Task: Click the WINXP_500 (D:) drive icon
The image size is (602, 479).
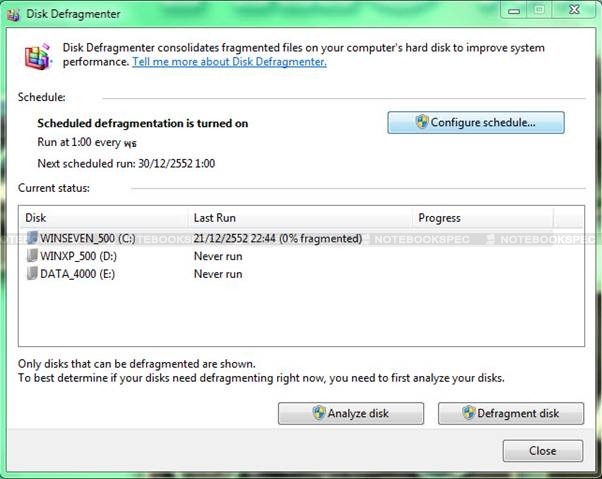Action: 31,256
